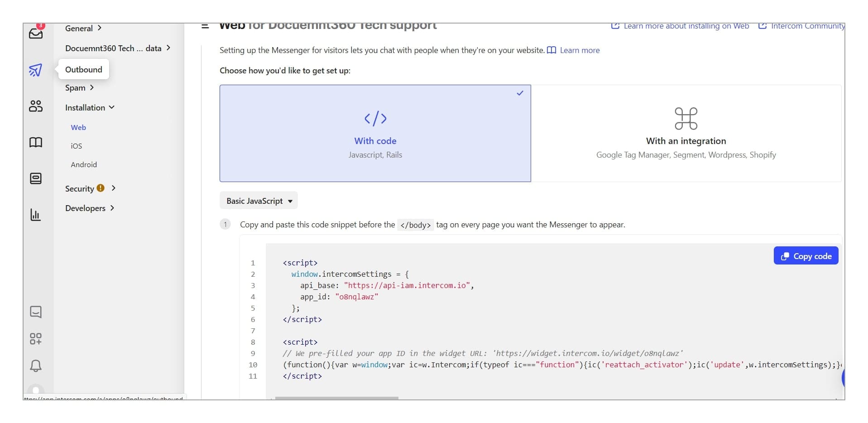Click the Copy code button
The height and width of the screenshot is (423, 868).
click(x=806, y=256)
